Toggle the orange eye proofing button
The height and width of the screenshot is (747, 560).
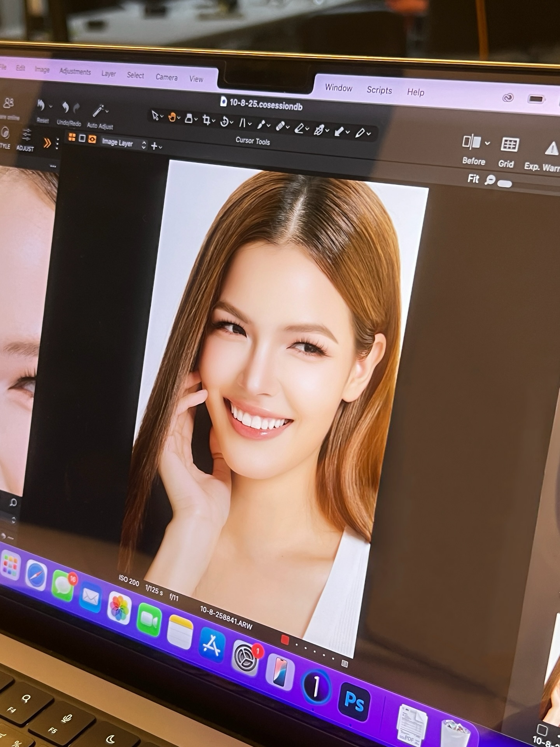pyautogui.click(x=92, y=139)
